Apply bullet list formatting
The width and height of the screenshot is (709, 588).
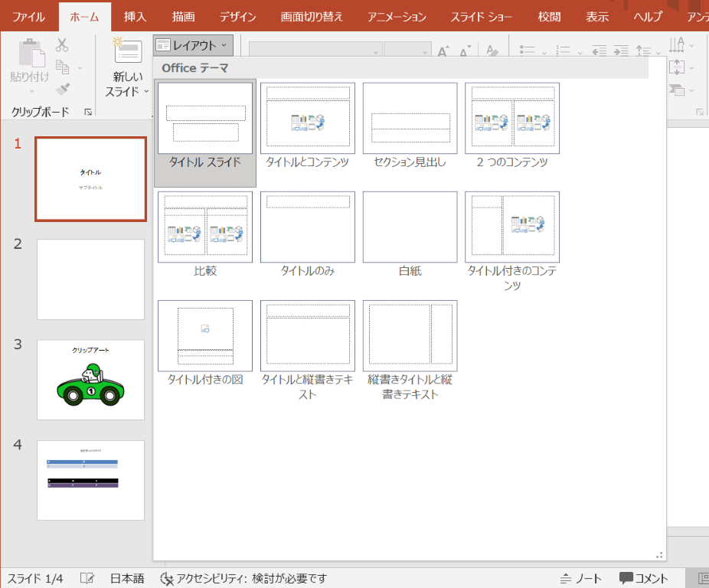pyautogui.click(x=528, y=51)
